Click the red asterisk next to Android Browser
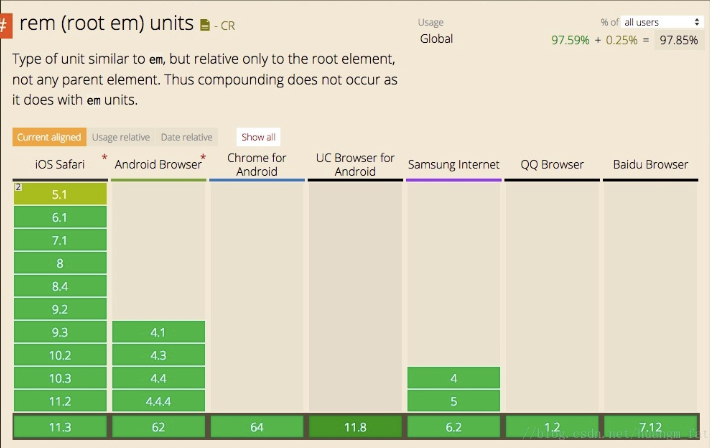Viewport: 710px width, 448px height. click(203, 158)
